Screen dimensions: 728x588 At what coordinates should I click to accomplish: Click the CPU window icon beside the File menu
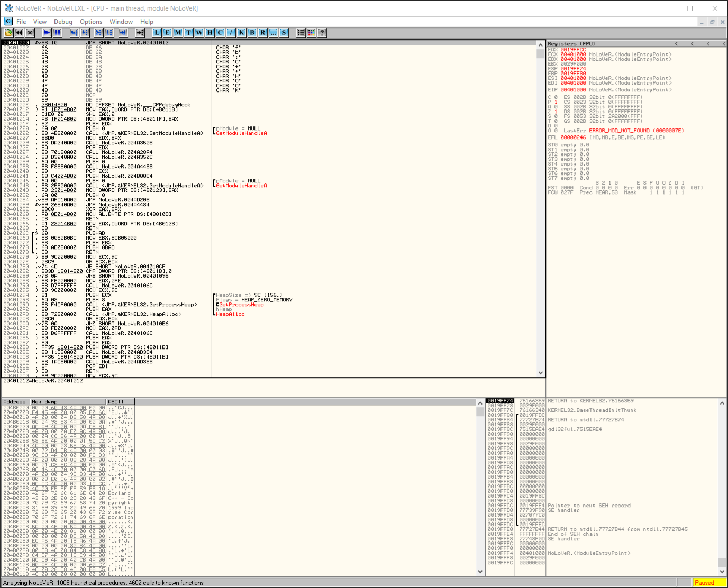(x=8, y=22)
